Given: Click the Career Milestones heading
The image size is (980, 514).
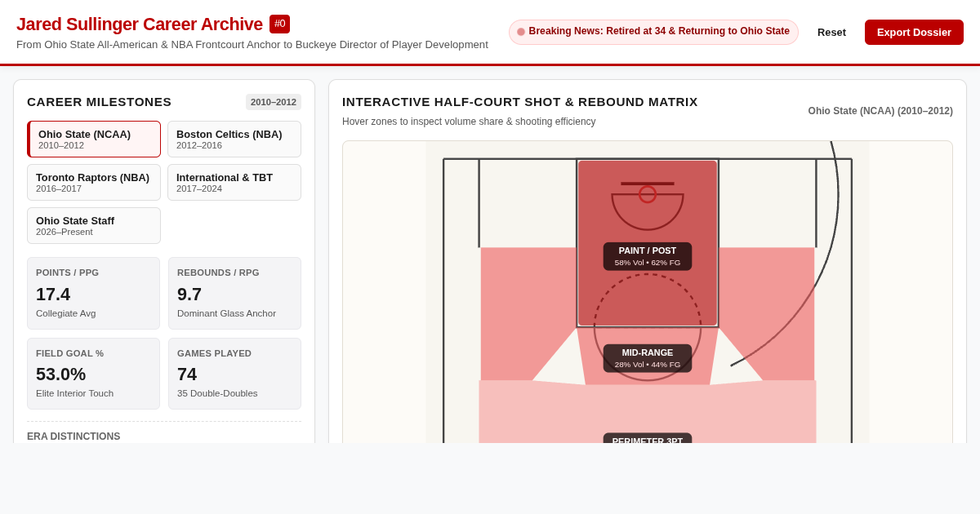Looking at the screenshot, I should (x=100, y=102).
